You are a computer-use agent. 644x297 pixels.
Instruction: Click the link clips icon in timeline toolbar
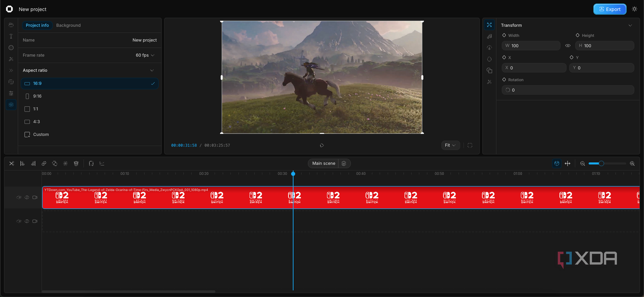coord(44,163)
